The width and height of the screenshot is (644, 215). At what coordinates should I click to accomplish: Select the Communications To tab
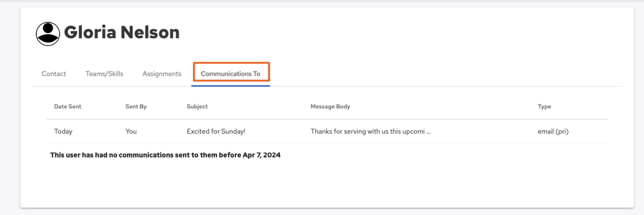pos(230,74)
